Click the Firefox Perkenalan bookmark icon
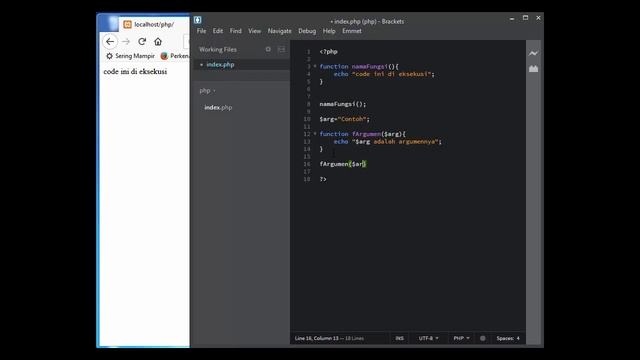 click(164, 56)
